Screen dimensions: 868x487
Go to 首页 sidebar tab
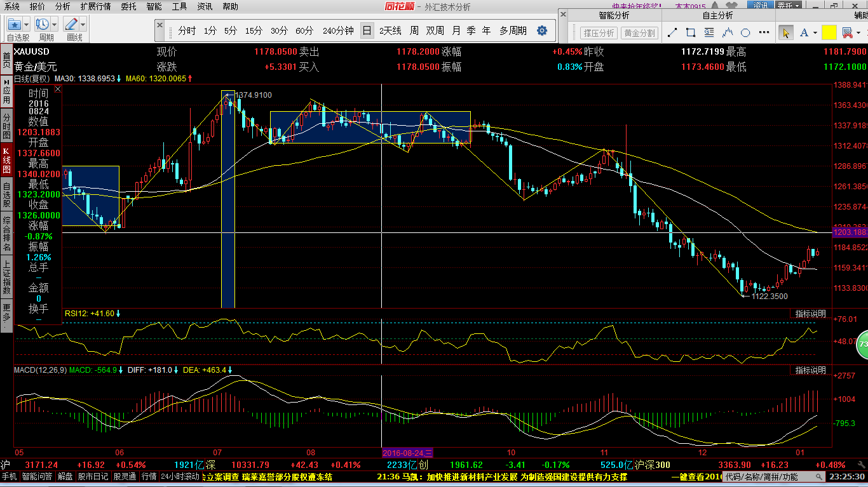[x=6, y=60]
